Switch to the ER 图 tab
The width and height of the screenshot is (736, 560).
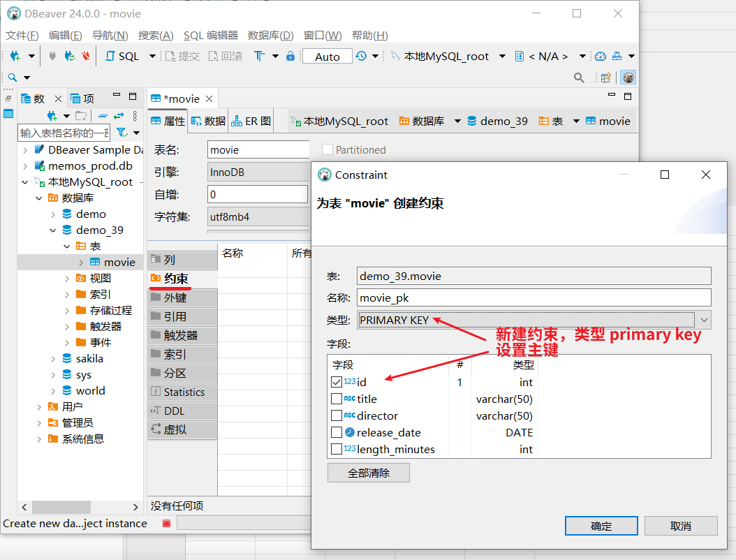point(251,121)
